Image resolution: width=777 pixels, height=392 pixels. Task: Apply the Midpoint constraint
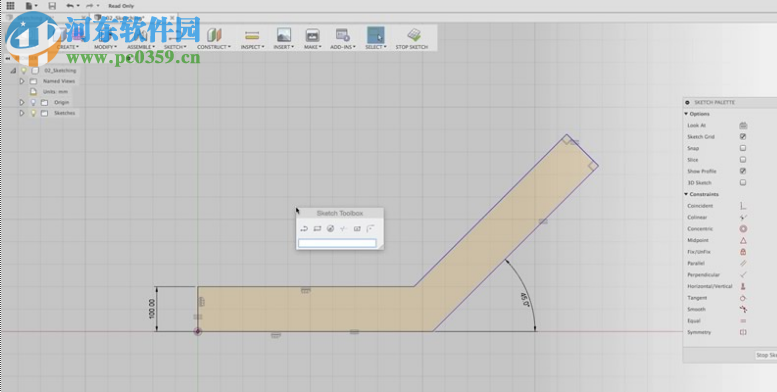click(x=743, y=240)
